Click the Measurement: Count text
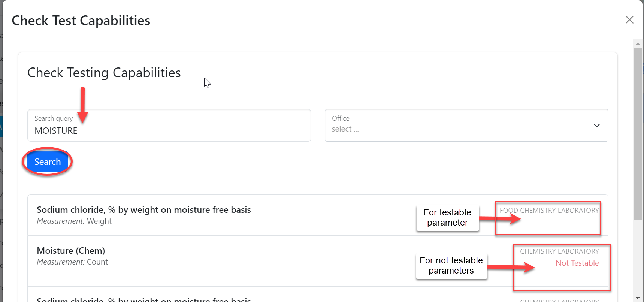This screenshot has height=302, width=644. 72,262
